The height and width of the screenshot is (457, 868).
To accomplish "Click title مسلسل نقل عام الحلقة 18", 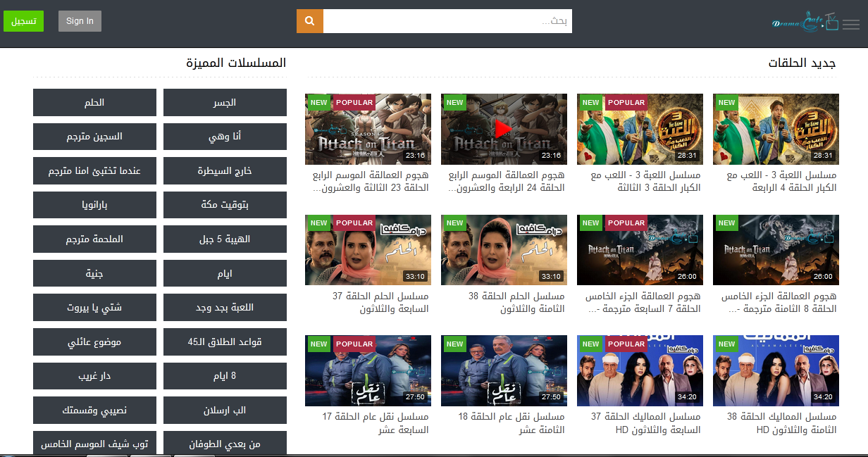I will point(512,423).
